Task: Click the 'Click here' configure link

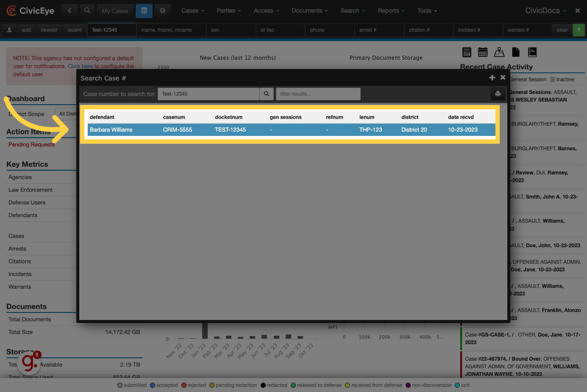Action: [80, 66]
